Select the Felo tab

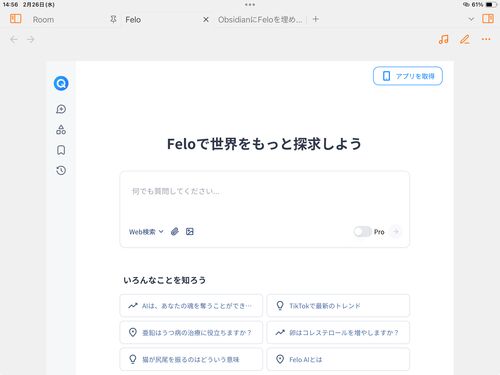[x=133, y=20]
